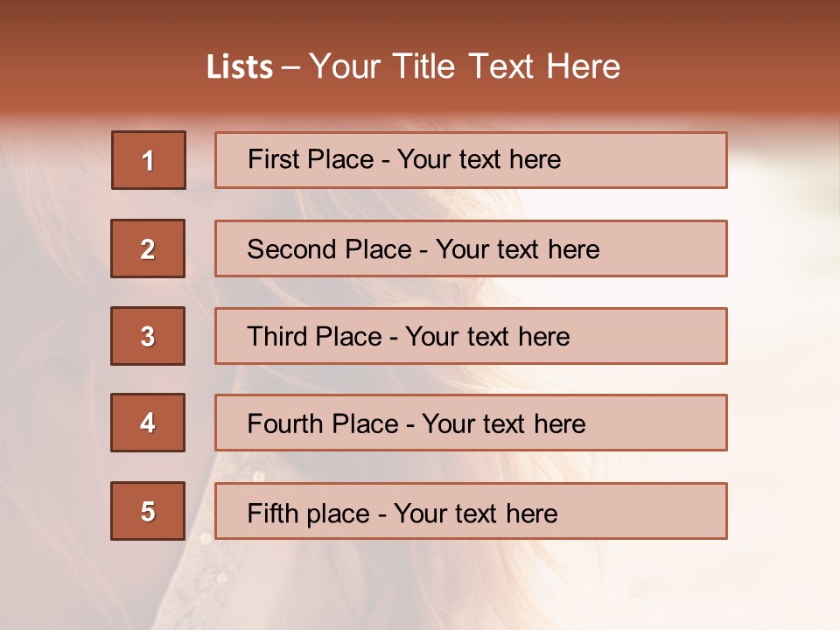
Task: Click the number 5 square
Action: coord(148,511)
